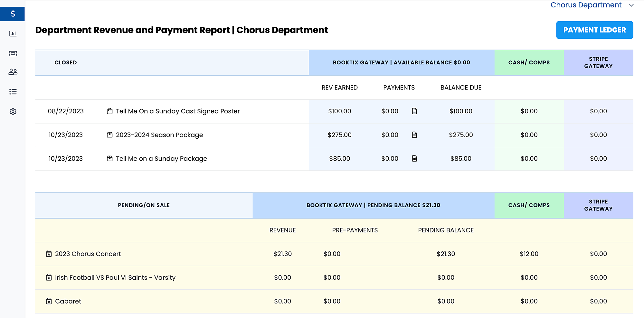Open the Tell Me on a Sunday Package entry
Screen dimensions: 644x318
(161, 159)
